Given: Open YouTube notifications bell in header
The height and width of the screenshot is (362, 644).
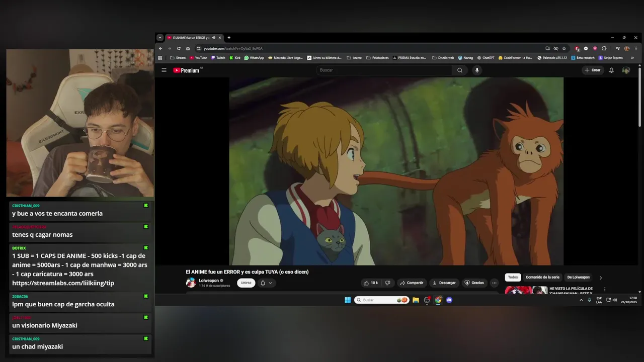Looking at the screenshot, I should [611, 70].
